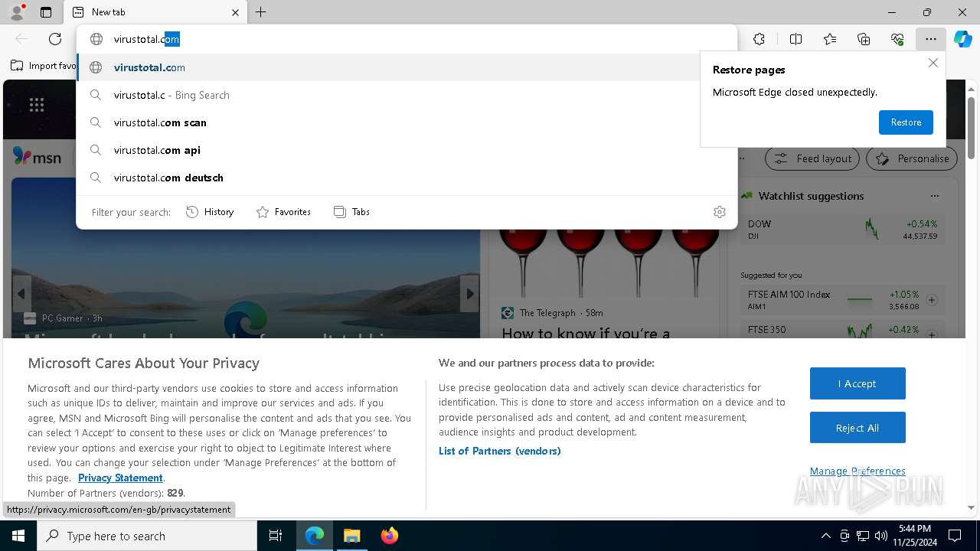Open volume control in system tray
The width and height of the screenshot is (980, 551).
click(881, 536)
